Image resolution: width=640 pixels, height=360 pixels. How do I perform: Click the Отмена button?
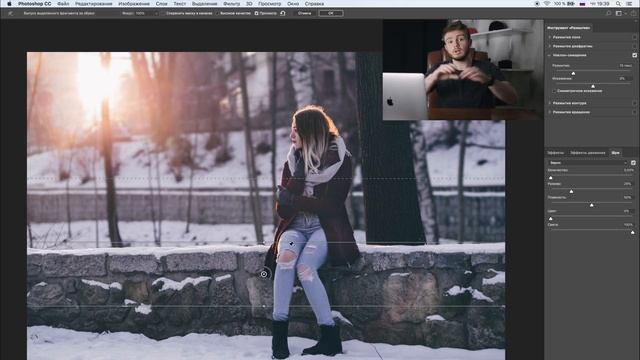304,13
